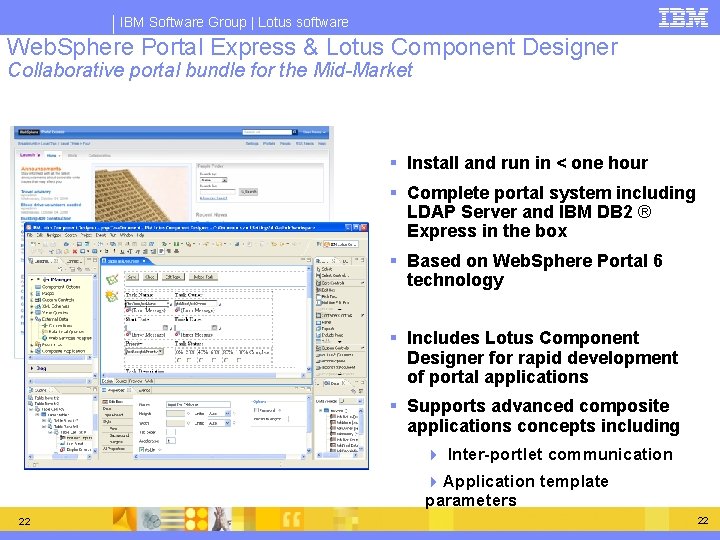The image size is (720, 540).
Task: Click the Task Owner input field on form
Action: 196,304
